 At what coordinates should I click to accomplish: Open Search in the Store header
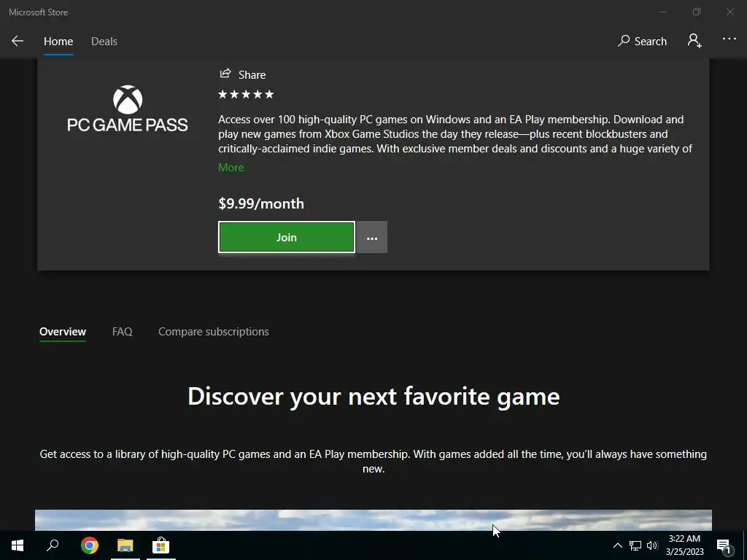pyautogui.click(x=642, y=41)
